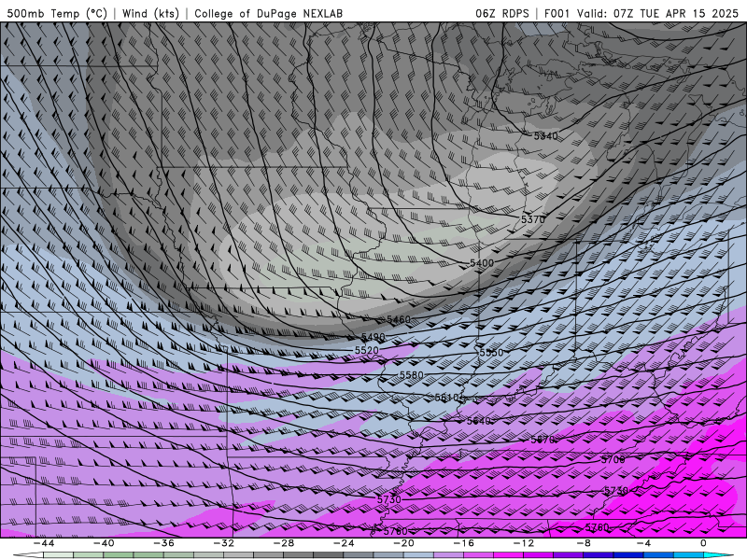Select the -24 colorbar tick label

(x=344, y=543)
